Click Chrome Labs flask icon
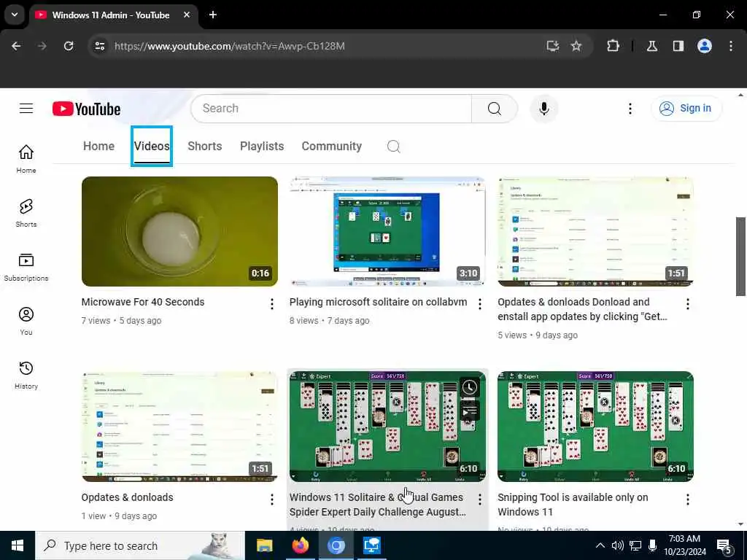Image resolution: width=747 pixels, height=560 pixels. point(652,46)
